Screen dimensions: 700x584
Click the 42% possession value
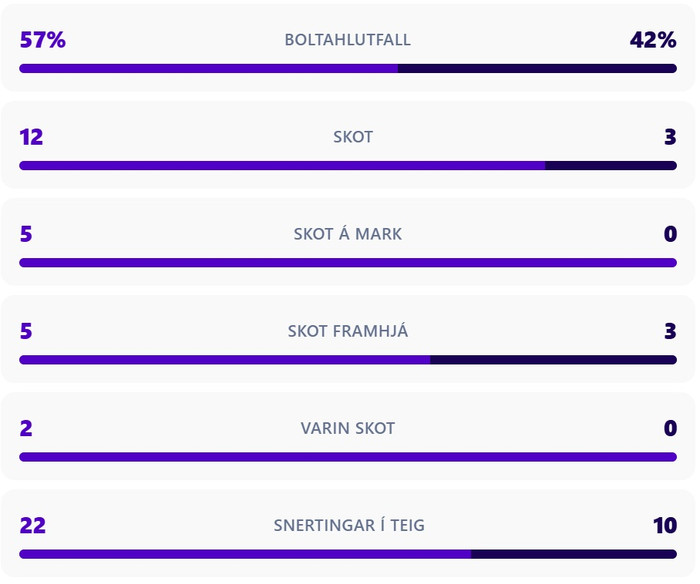tap(653, 40)
